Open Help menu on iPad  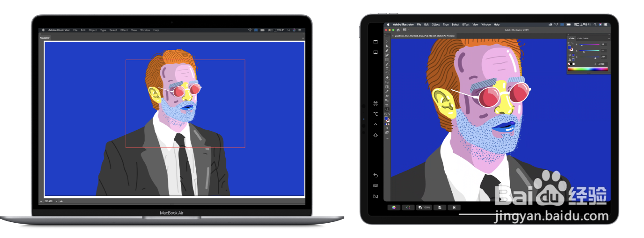coord(497,24)
